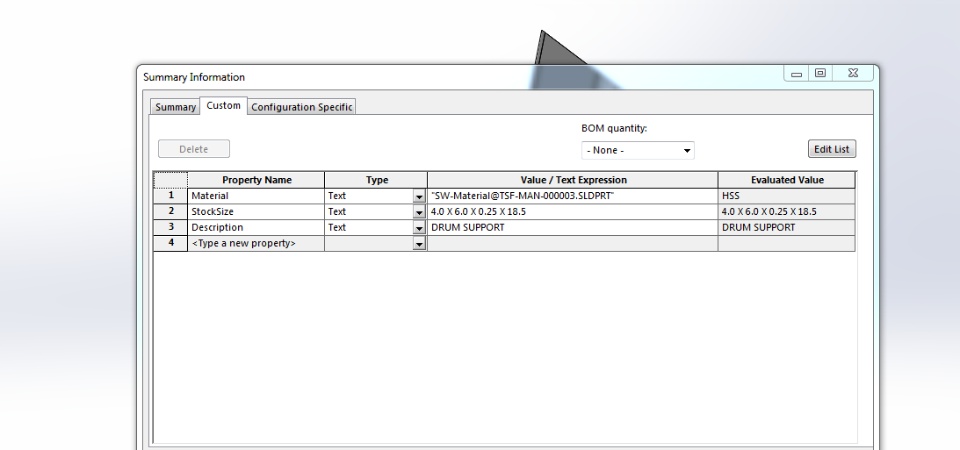Click the table's top-left select-all corner cell
The image size is (960, 450).
(x=171, y=180)
